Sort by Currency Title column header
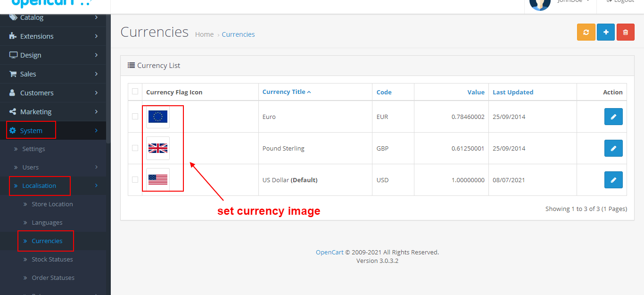The image size is (644, 295). [287, 92]
